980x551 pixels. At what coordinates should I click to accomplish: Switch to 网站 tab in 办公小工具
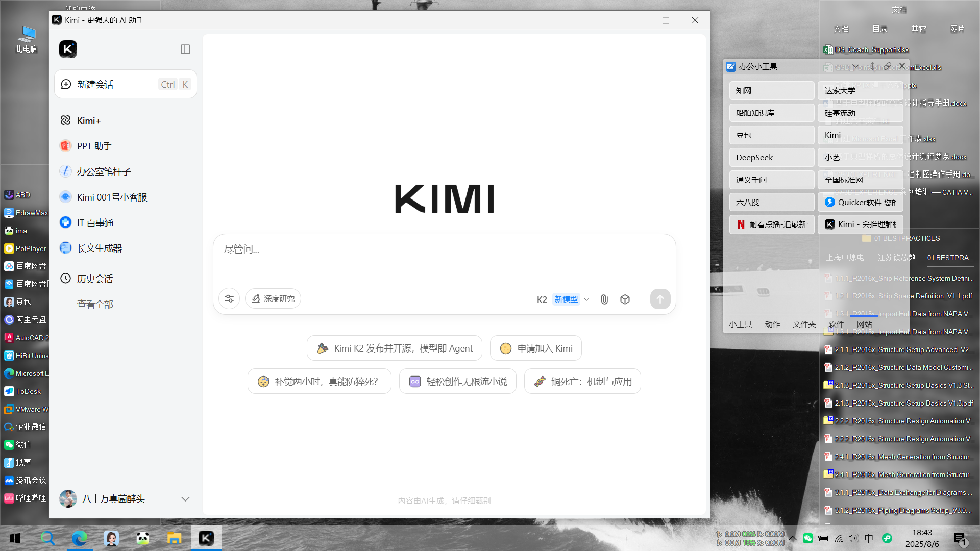pyautogui.click(x=865, y=324)
